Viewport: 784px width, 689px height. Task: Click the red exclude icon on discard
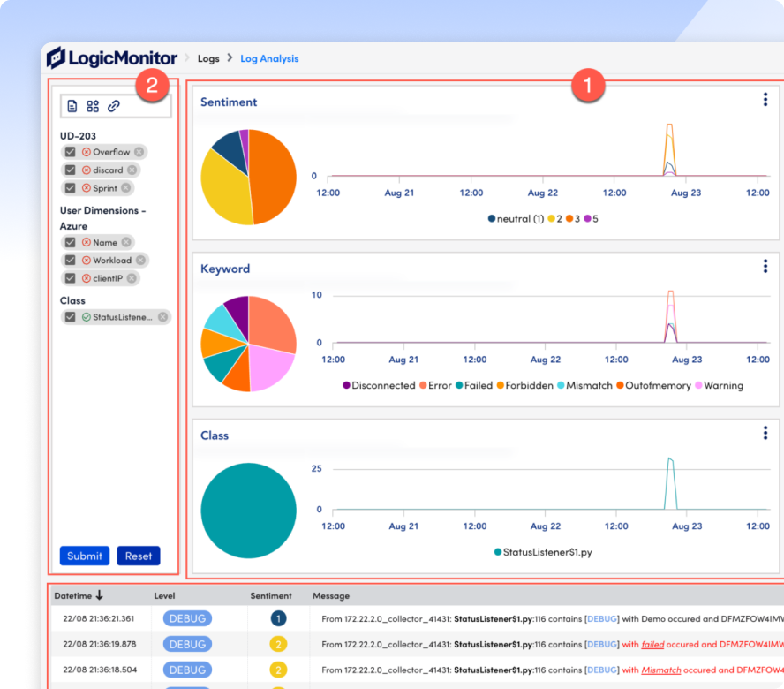[87, 170]
